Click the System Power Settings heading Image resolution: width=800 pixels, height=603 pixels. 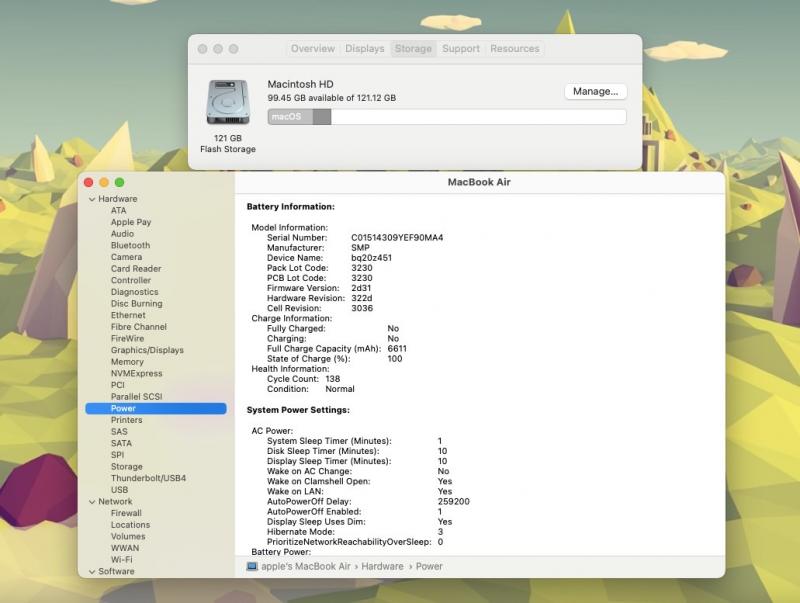pyautogui.click(x=298, y=410)
